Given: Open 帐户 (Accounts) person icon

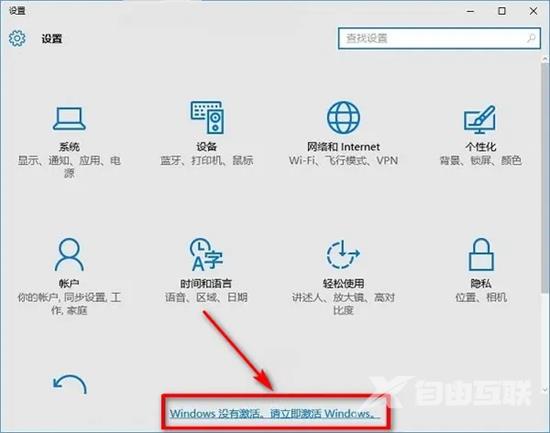Looking at the screenshot, I should (69, 254).
